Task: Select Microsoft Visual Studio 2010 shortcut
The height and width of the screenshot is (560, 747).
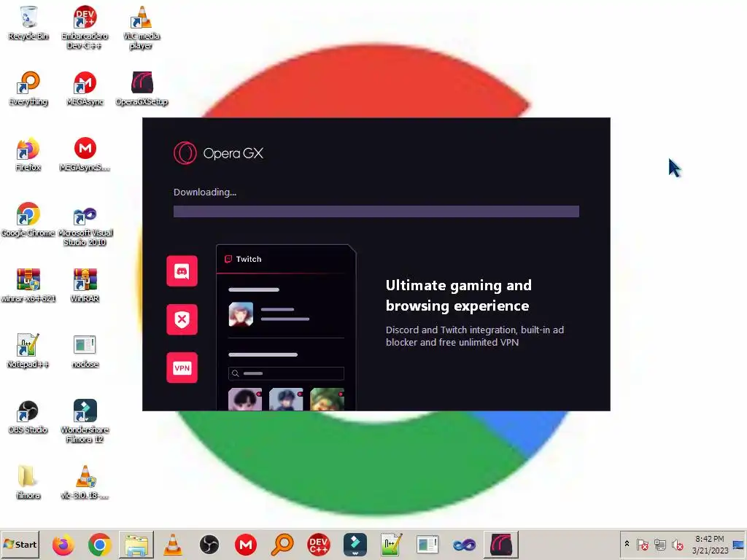Action: 85,225
